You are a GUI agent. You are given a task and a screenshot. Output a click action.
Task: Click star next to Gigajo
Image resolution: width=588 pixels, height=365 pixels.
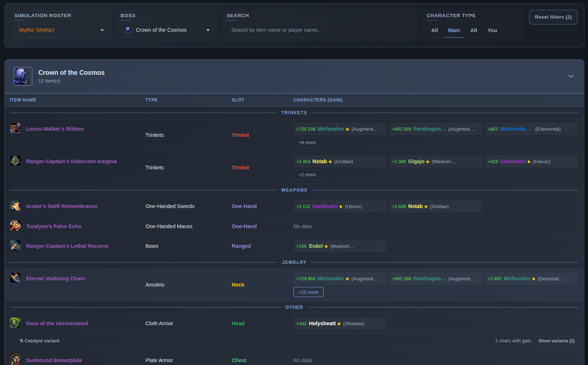point(428,162)
